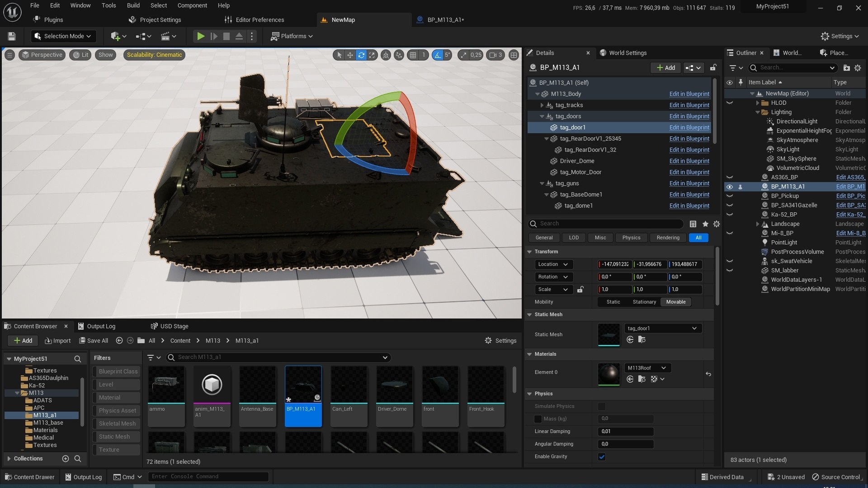Open Details view options gear icon
This screenshot has height=488, width=868.
[x=717, y=224]
